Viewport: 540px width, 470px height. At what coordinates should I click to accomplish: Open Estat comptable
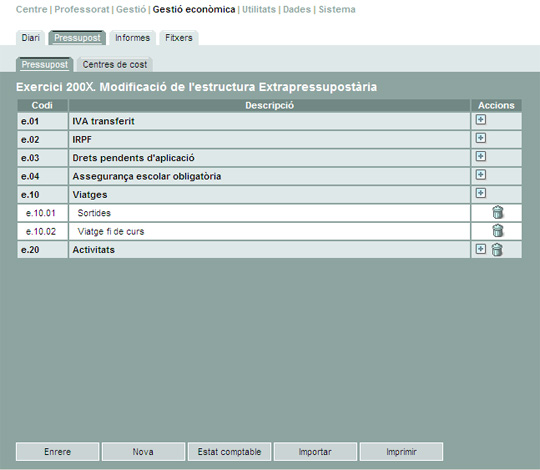(x=229, y=451)
